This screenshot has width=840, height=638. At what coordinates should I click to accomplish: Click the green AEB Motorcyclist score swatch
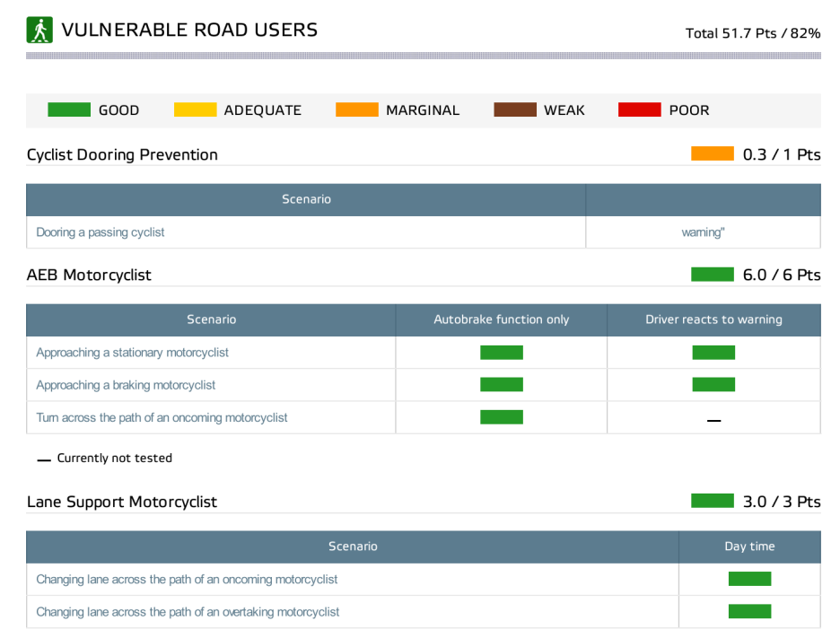(x=713, y=275)
